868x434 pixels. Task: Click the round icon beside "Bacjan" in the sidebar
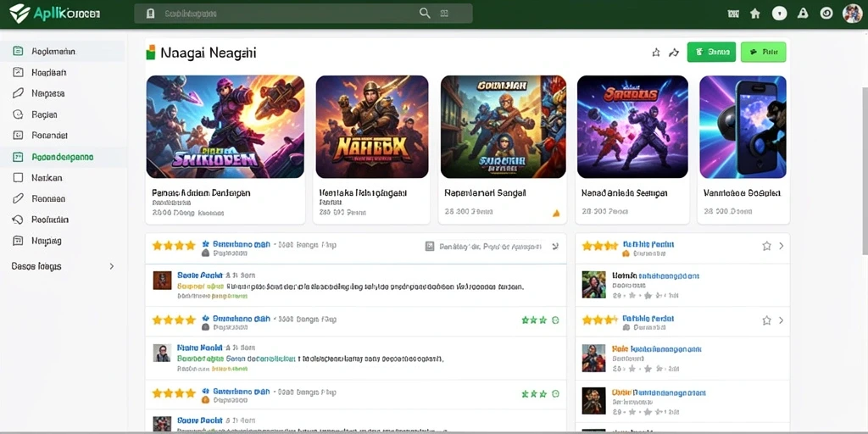18,114
